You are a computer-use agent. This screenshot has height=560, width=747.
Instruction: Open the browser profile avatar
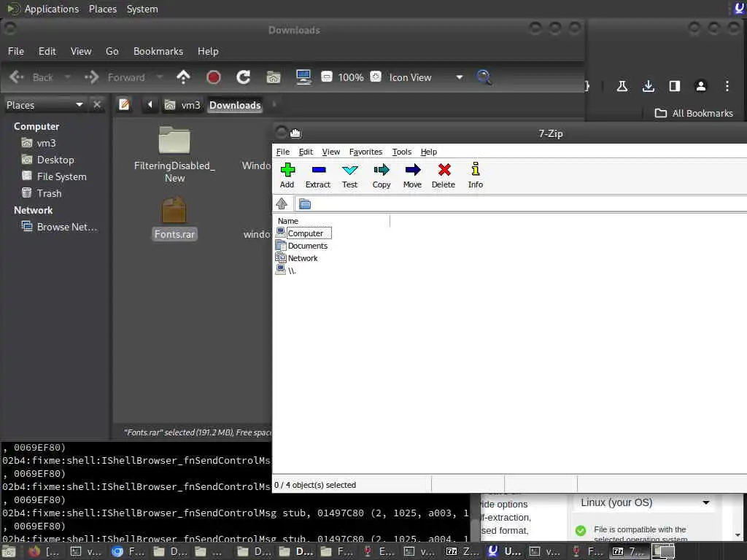[700, 86]
